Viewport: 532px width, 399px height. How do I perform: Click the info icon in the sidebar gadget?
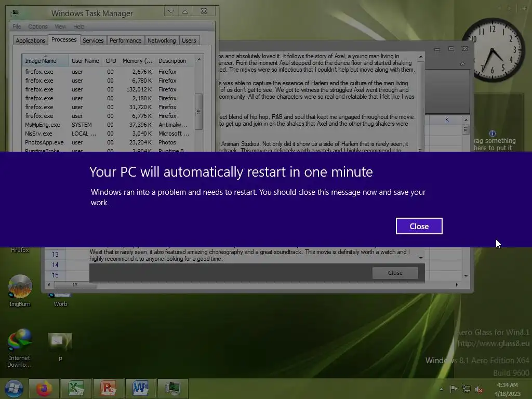[x=493, y=134]
